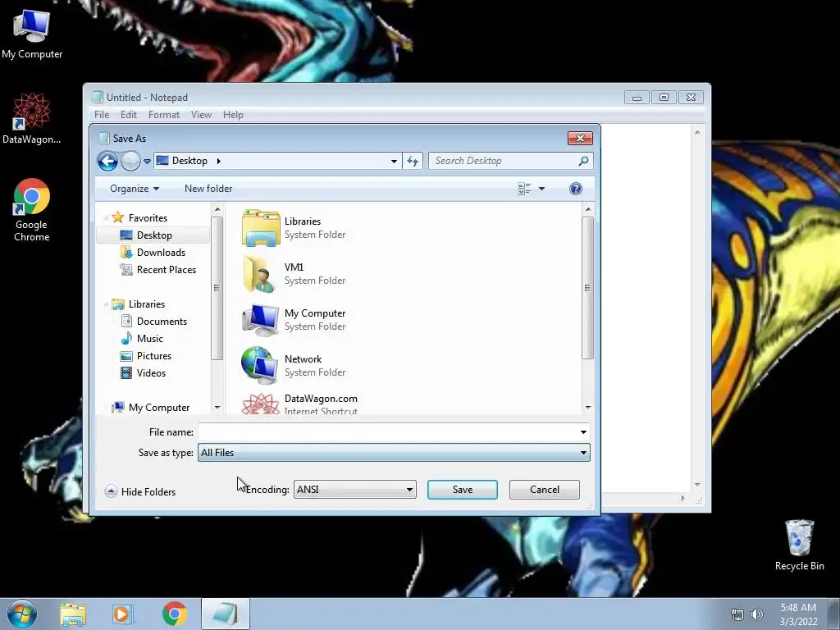
Task: Open the File menu in Notepad
Action: pyautogui.click(x=102, y=115)
